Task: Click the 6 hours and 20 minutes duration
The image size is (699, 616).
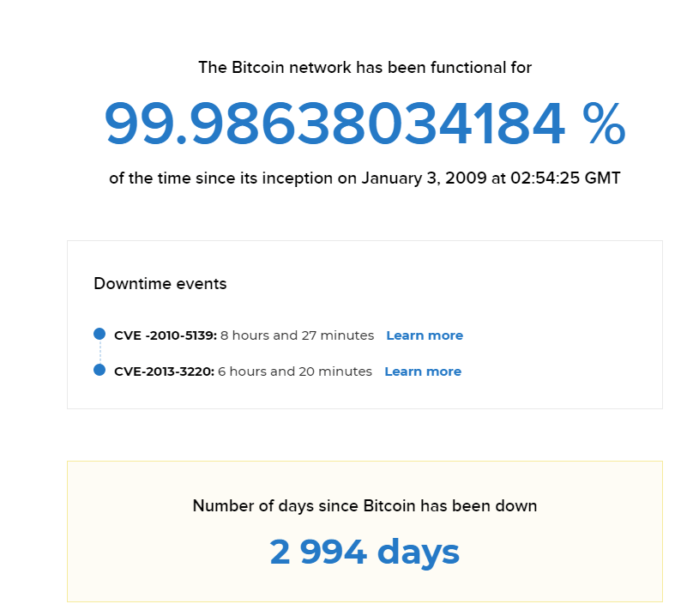Action: tap(295, 371)
